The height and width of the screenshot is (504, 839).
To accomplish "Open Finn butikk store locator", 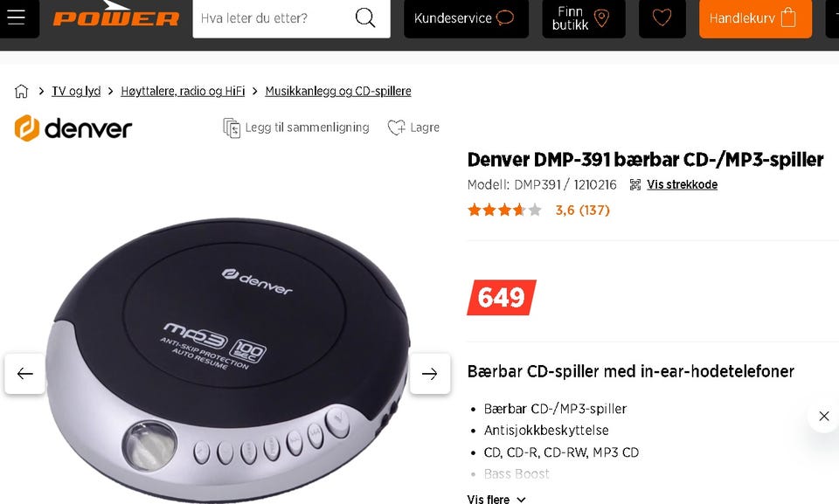I will 584,18.
